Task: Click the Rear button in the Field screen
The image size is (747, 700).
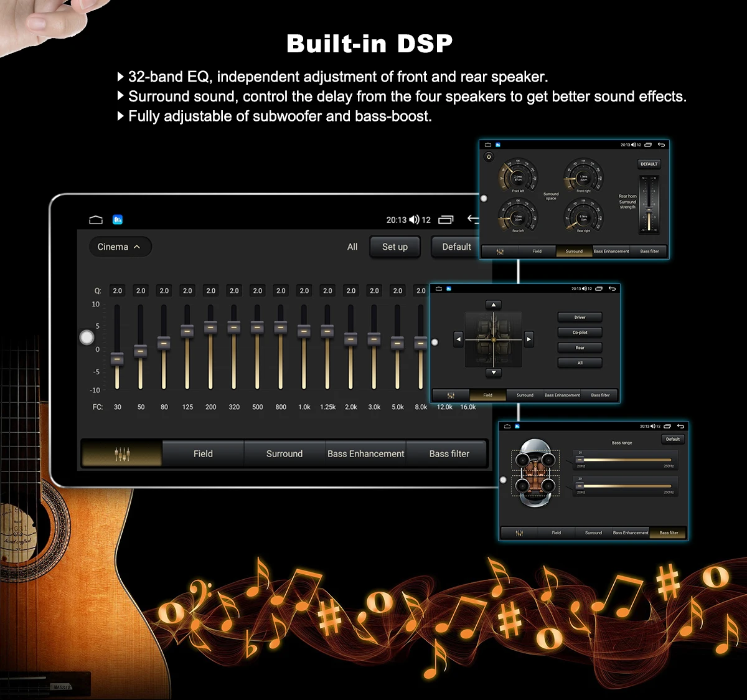Action: click(x=580, y=348)
